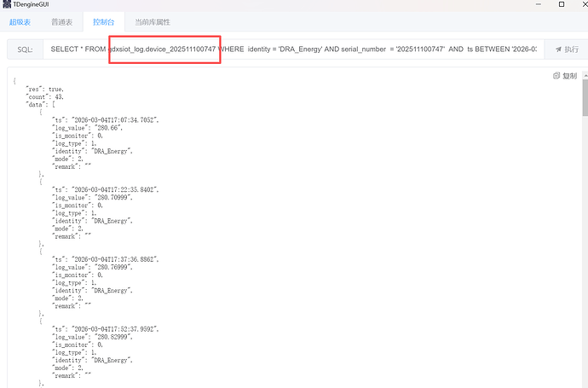Click the SQL: label beside the query box

tap(26, 49)
